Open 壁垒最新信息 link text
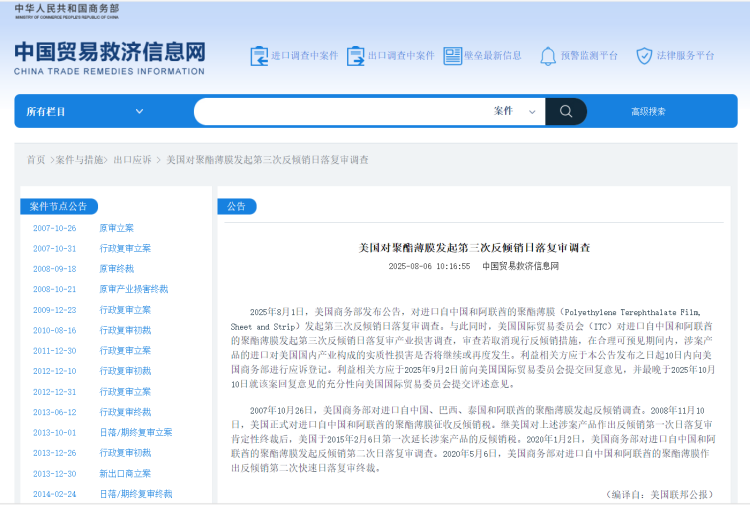The image size is (750, 505). click(x=493, y=56)
